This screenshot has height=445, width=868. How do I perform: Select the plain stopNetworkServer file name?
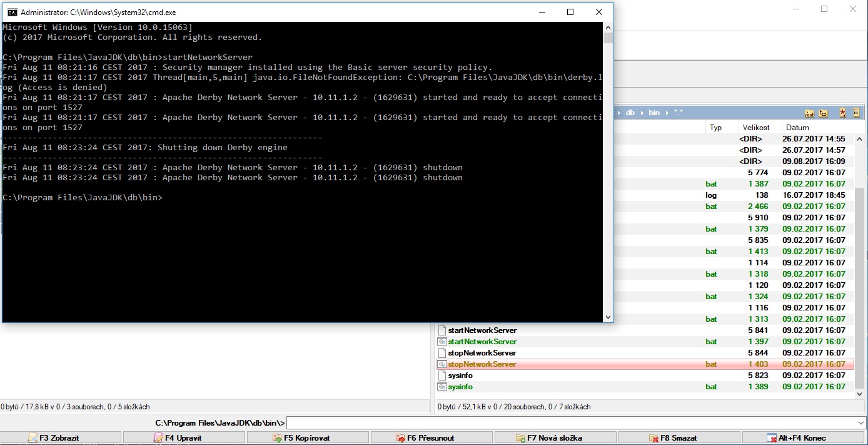coord(482,353)
